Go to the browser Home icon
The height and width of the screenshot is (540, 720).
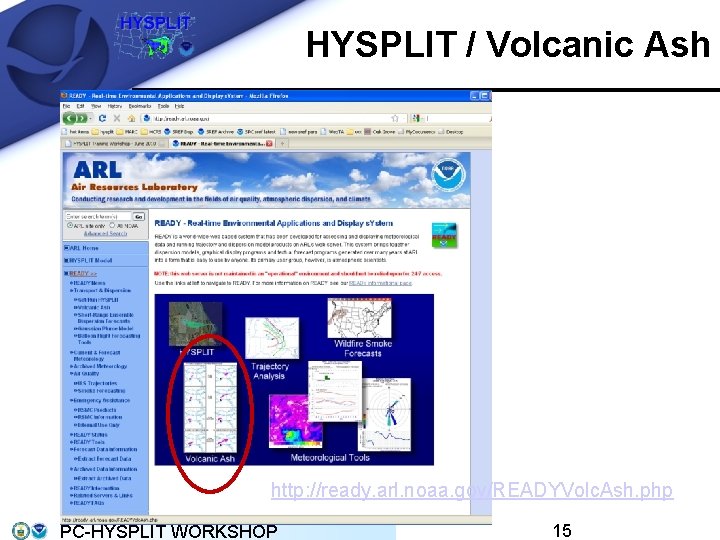(x=131, y=118)
